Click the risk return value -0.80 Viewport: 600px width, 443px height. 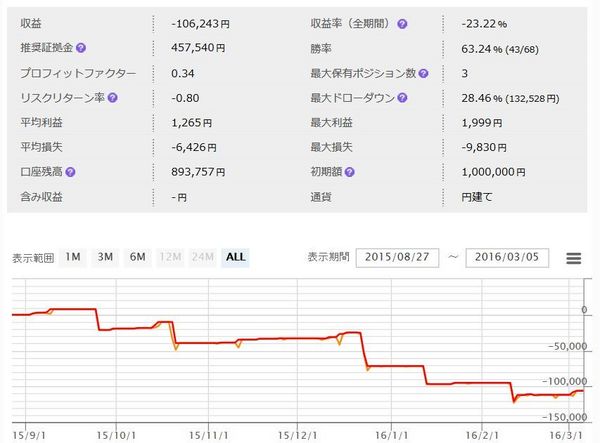[185, 98]
